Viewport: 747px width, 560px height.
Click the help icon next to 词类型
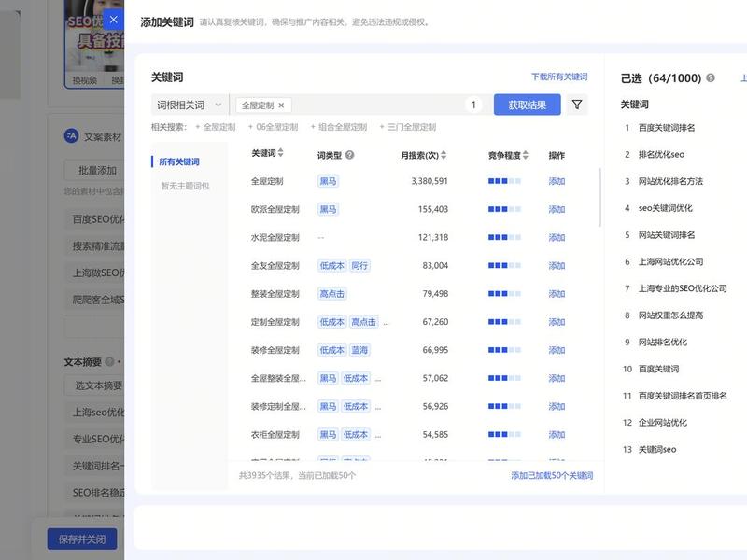pos(349,155)
